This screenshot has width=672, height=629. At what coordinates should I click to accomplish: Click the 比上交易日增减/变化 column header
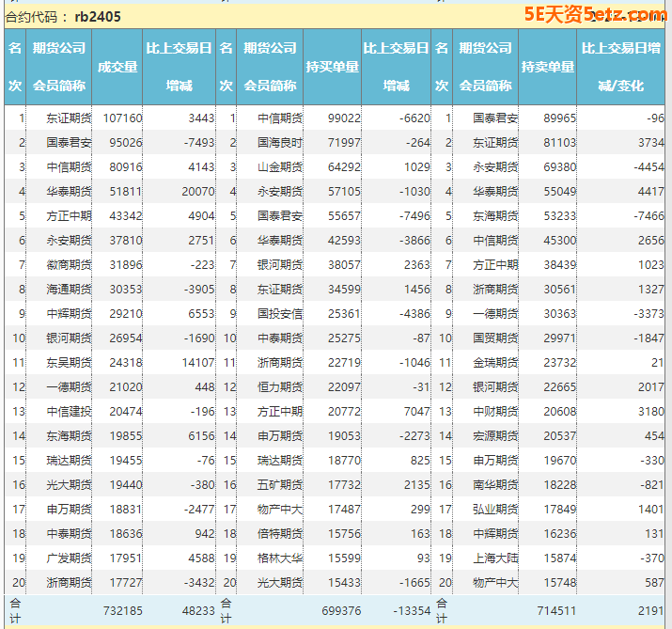(620, 67)
